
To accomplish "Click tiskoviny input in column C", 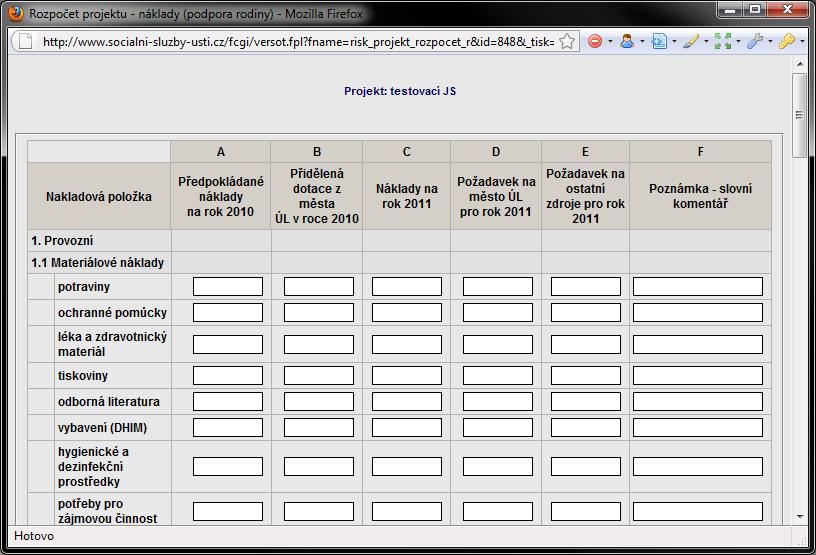I will [x=407, y=375].
